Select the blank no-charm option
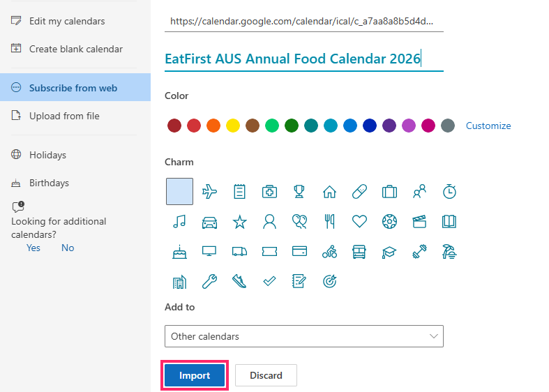549x392 pixels. 179,191
